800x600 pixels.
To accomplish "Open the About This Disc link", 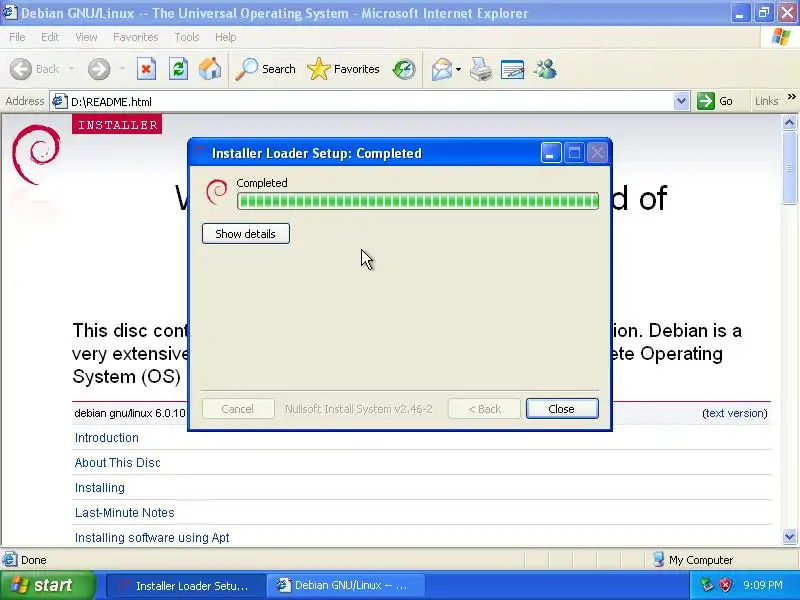I will coord(117,463).
